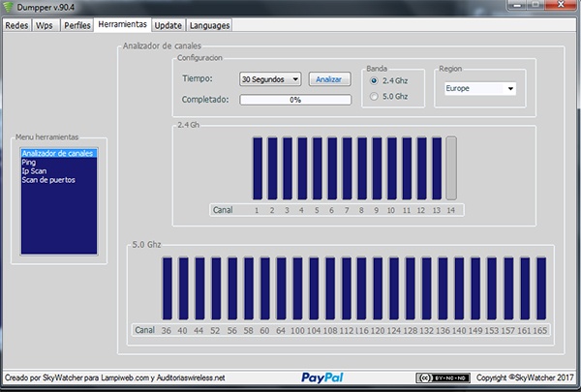Select the 5.0 Ghz band radio button

click(374, 97)
